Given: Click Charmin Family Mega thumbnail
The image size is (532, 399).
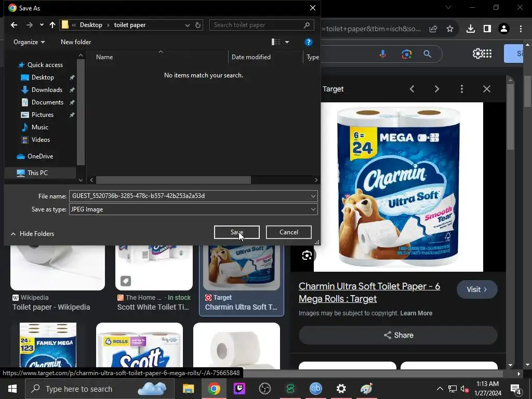Looking at the screenshot, I should (48, 345).
